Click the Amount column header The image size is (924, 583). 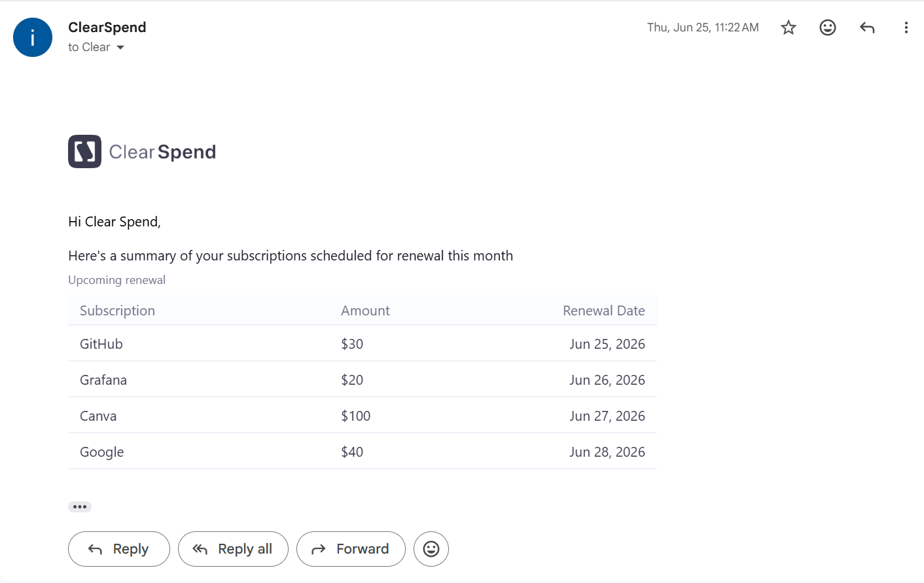click(x=366, y=311)
